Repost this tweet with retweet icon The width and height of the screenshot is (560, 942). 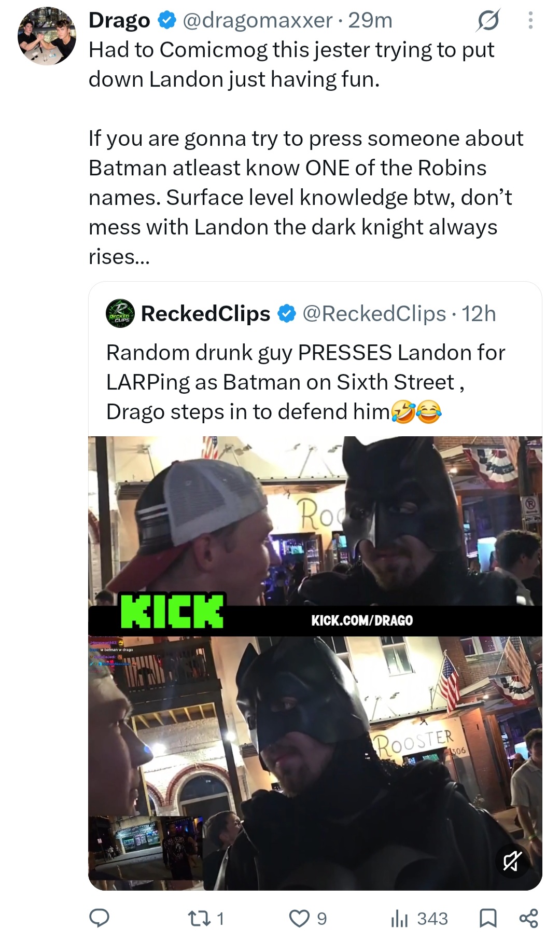pyautogui.click(x=198, y=919)
